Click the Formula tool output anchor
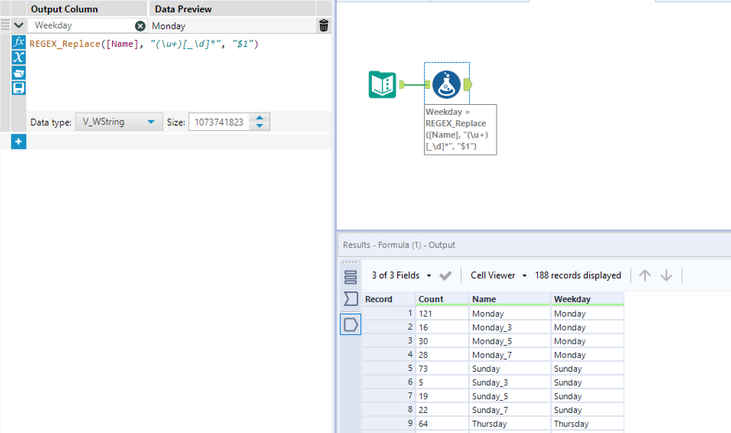Screen dimensions: 731x433 (x=468, y=84)
